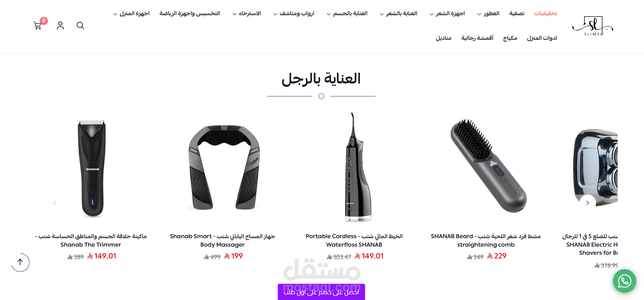Viewport: 644px width, 300px height.
Task: Open WhatsApp chat floating button
Action: tap(624, 281)
